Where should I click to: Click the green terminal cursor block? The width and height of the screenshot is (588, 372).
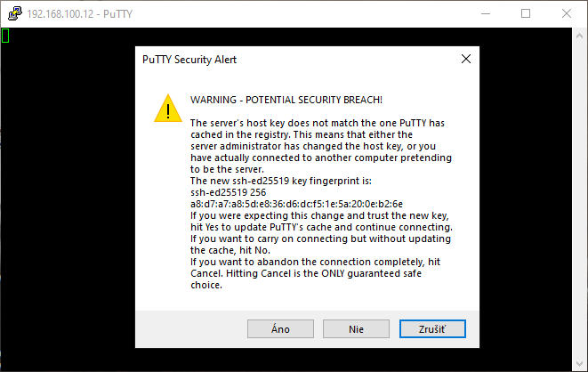(x=5, y=36)
